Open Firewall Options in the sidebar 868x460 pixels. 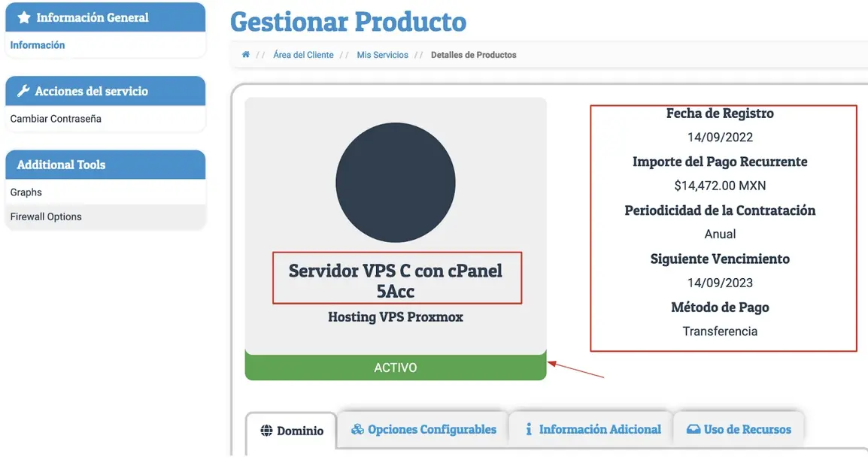tap(105, 216)
